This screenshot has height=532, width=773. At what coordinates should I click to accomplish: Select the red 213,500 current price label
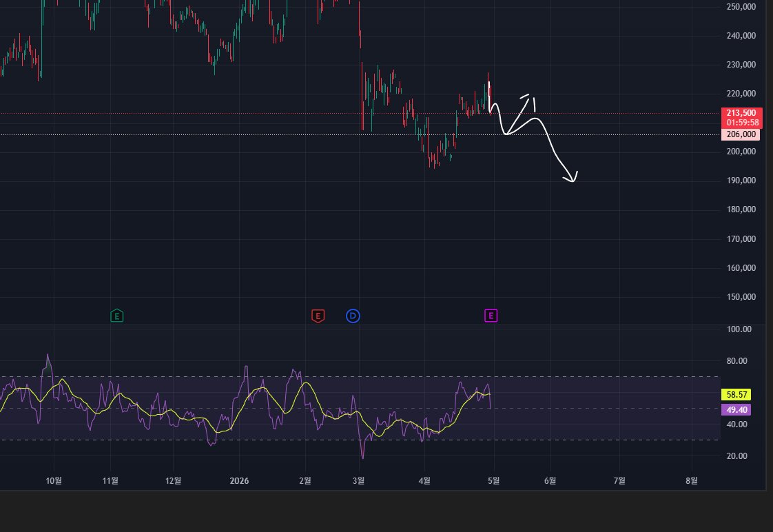click(x=741, y=114)
